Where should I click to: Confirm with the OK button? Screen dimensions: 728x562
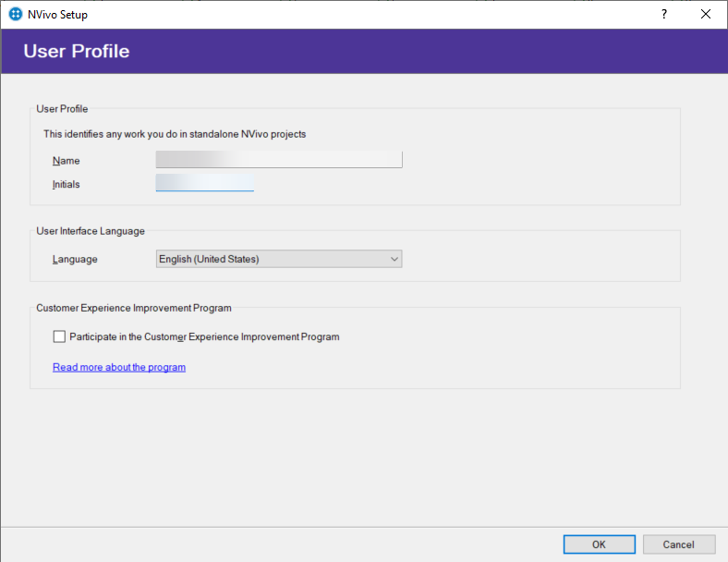tap(600, 544)
